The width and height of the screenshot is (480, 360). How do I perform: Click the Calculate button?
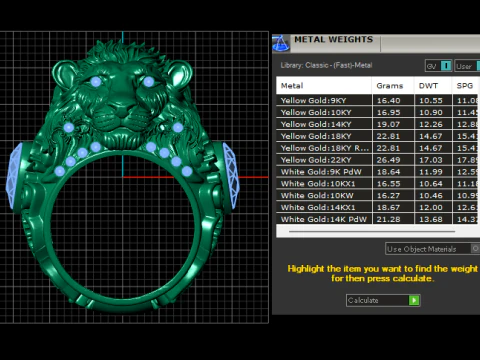383,300
